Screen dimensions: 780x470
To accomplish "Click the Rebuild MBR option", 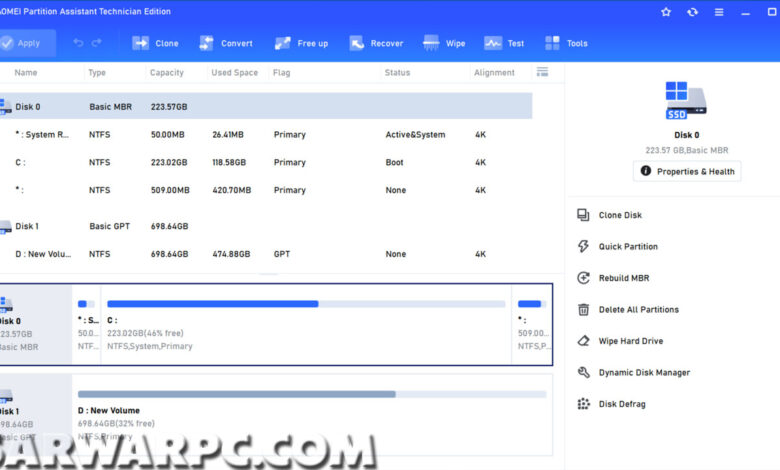I will [624, 278].
